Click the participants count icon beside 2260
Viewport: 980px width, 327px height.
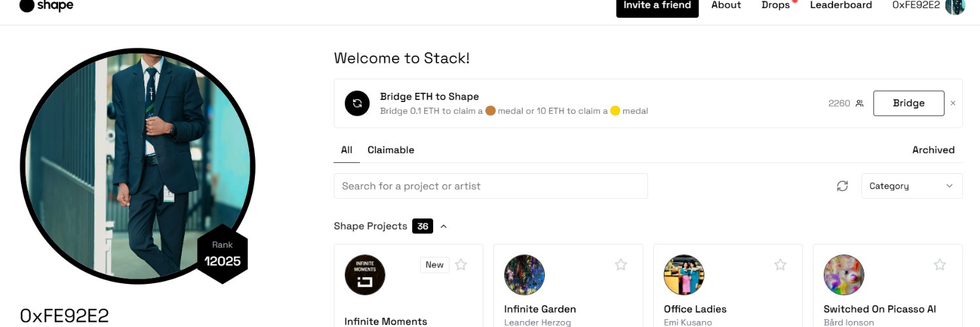click(860, 103)
